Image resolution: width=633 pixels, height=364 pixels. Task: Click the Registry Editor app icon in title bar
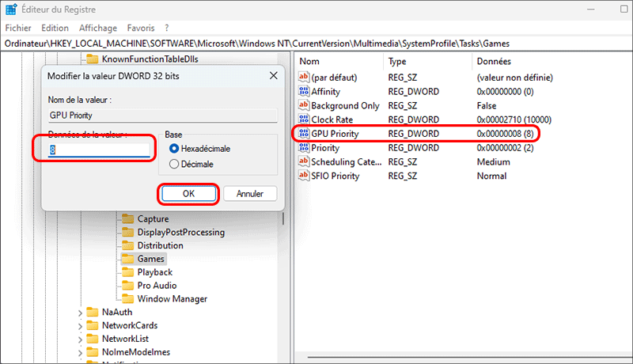click(x=11, y=9)
